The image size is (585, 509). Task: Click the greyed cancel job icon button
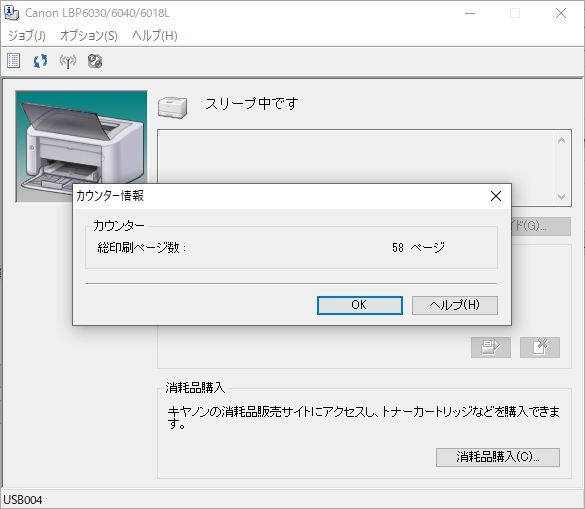click(x=540, y=347)
